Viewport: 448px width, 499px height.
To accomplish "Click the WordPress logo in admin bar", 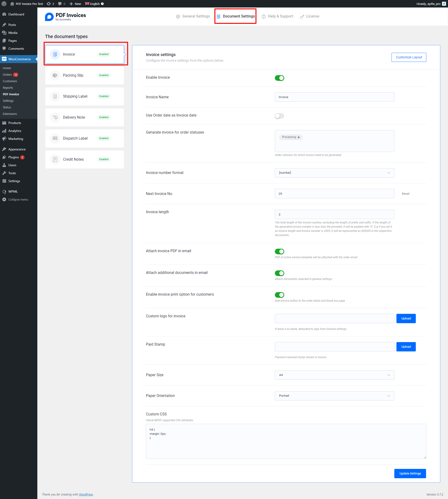I will (x=4, y=4).
